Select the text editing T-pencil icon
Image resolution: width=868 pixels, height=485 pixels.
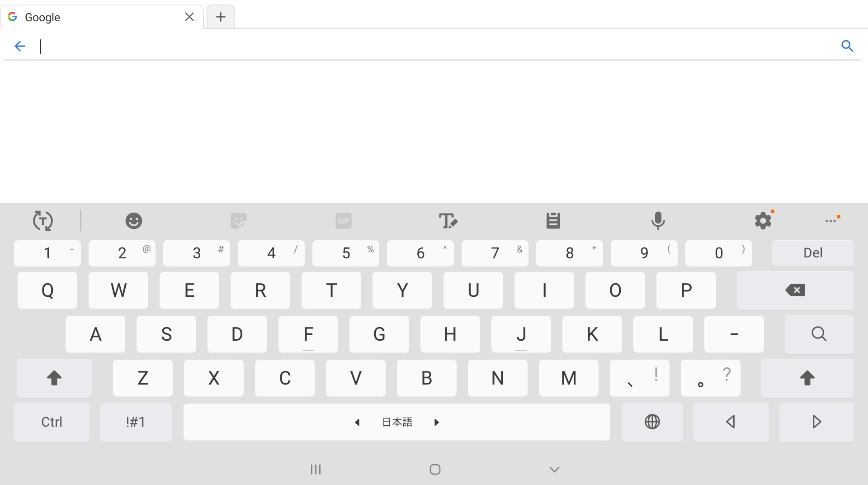[448, 221]
